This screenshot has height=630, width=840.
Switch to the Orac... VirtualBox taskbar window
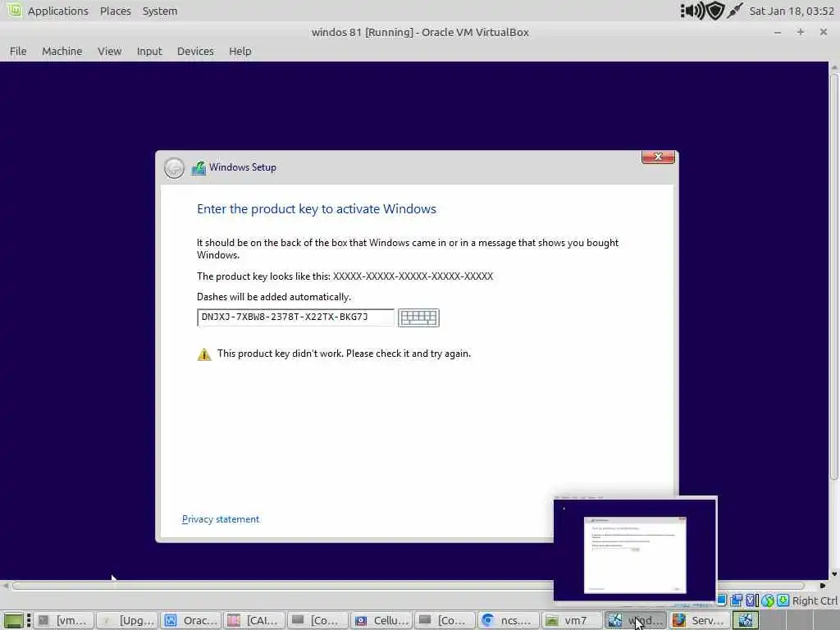coord(191,620)
